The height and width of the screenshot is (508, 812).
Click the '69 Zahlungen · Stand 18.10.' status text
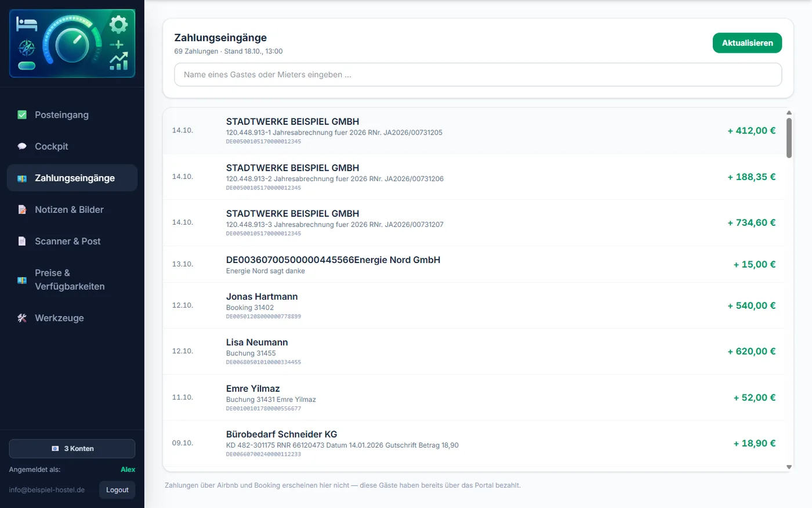[x=229, y=51]
